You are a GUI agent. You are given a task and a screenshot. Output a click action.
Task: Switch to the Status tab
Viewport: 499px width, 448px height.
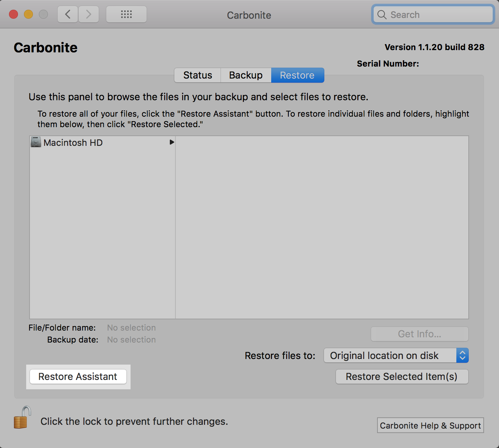[x=198, y=75]
